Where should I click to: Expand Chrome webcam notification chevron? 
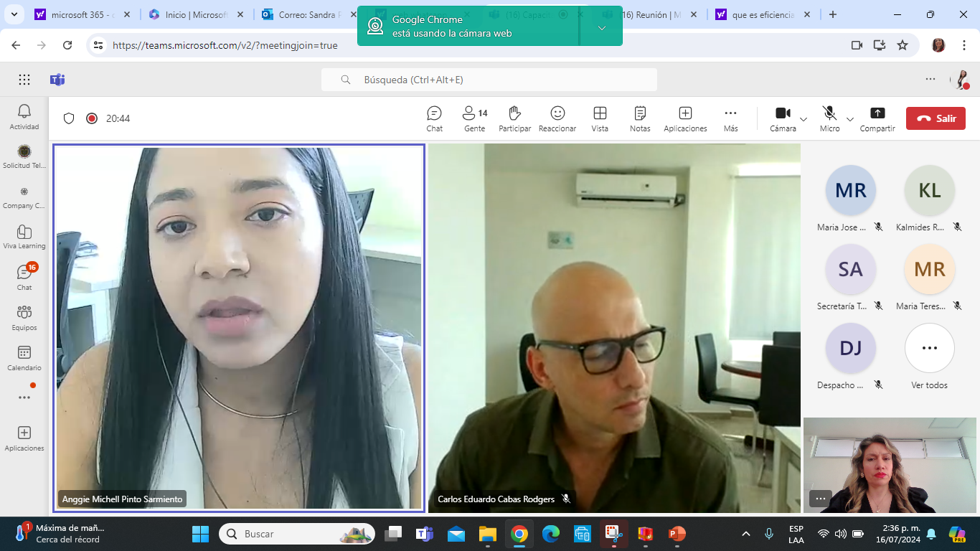point(601,27)
